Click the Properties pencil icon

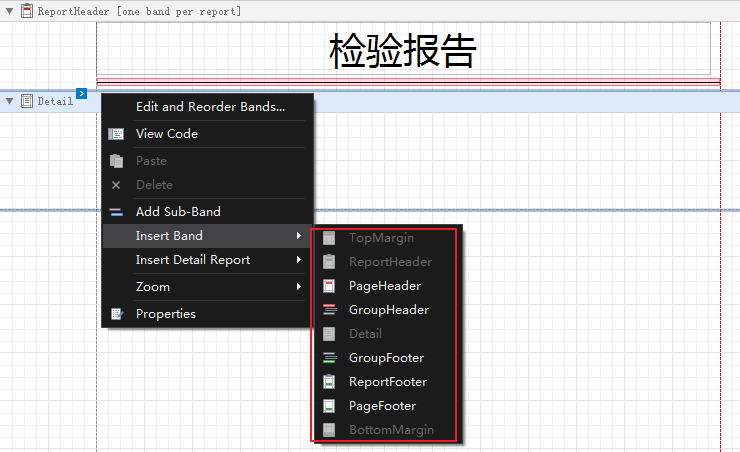(117, 314)
